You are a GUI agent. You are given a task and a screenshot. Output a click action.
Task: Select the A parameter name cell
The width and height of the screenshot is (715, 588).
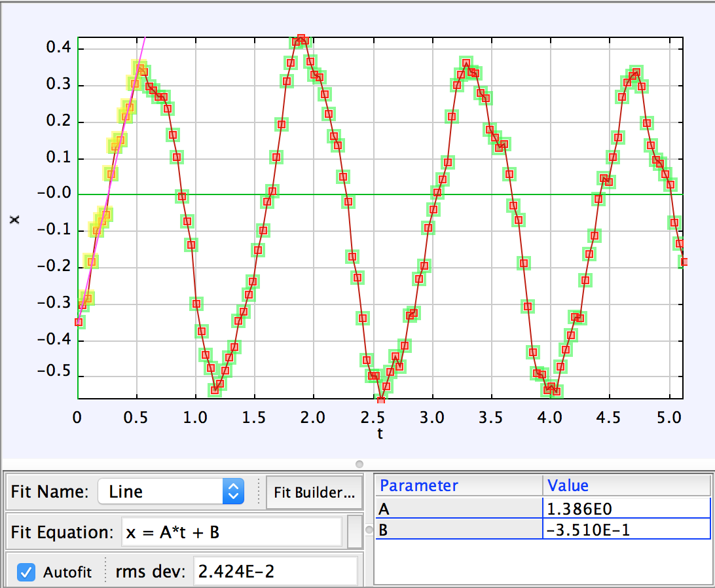tap(458, 508)
